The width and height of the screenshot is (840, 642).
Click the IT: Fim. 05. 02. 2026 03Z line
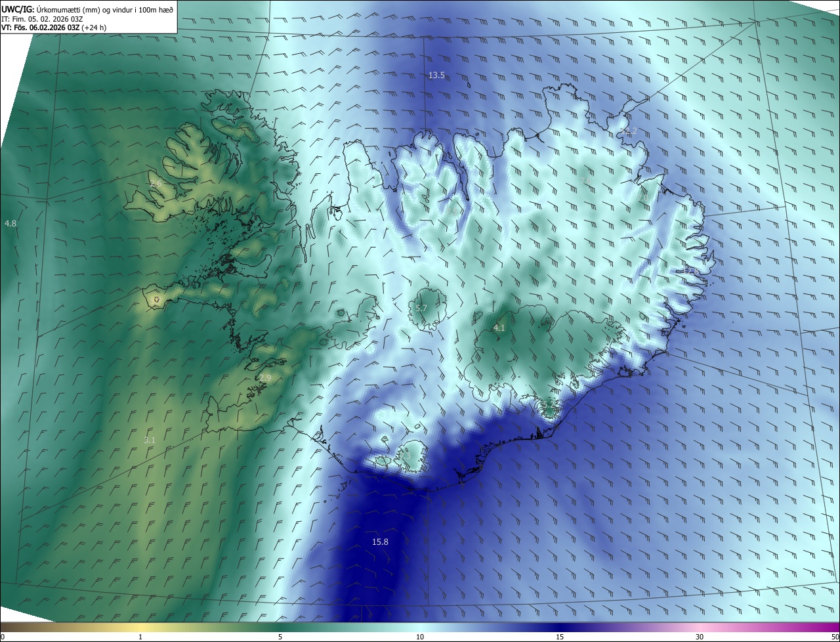(x=43, y=19)
